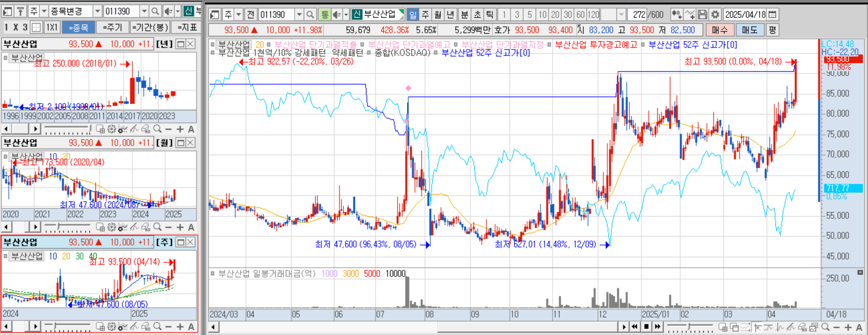Click the add indicator line icon

pos(690,15)
